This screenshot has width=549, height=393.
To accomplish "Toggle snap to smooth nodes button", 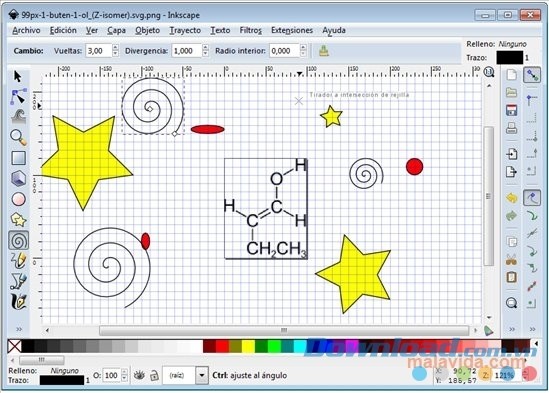I will pyautogui.click(x=532, y=268).
